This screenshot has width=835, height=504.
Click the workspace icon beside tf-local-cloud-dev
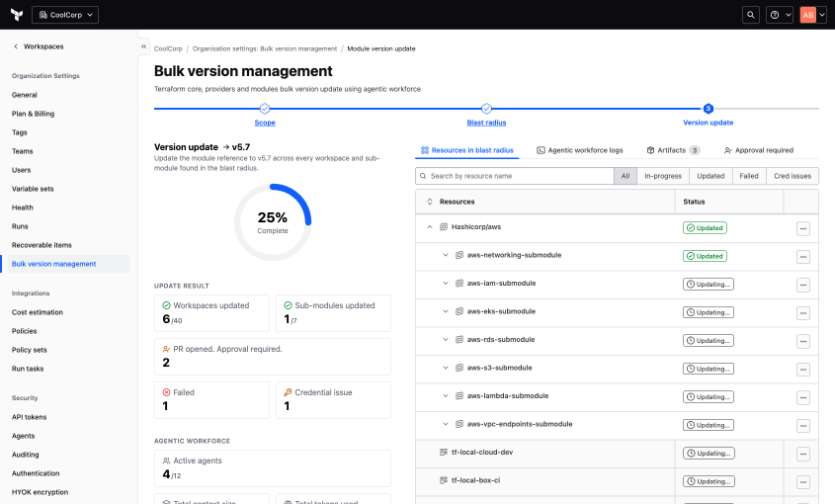(443, 453)
